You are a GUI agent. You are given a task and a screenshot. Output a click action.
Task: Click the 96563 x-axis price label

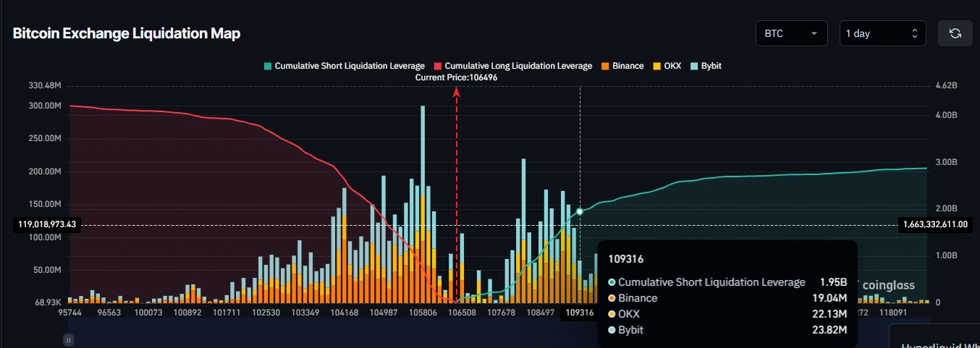click(x=109, y=313)
